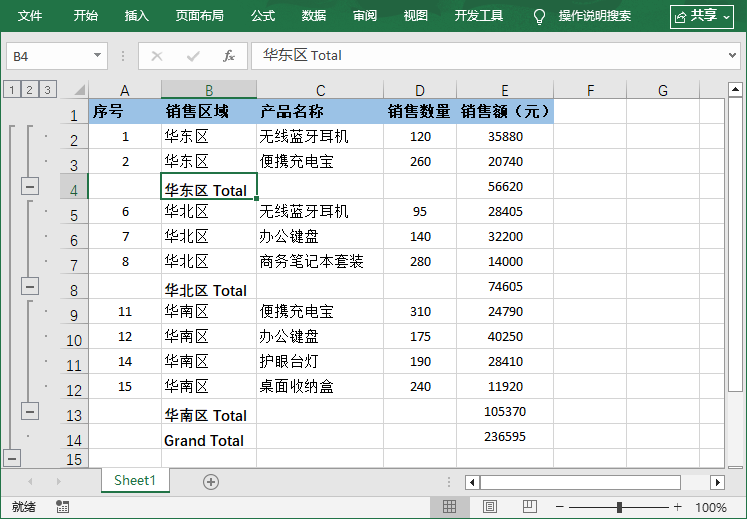This screenshot has width=747, height=519.
Task: Select the Sheet1 worksheet tab
Action: [x=135, y=480]
